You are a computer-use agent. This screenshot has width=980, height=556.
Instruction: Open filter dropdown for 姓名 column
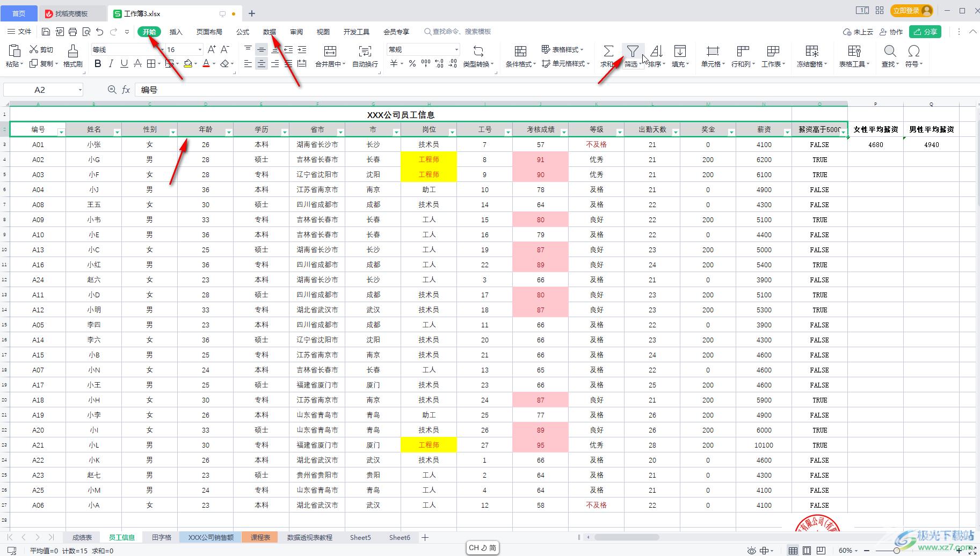[117, 132]
